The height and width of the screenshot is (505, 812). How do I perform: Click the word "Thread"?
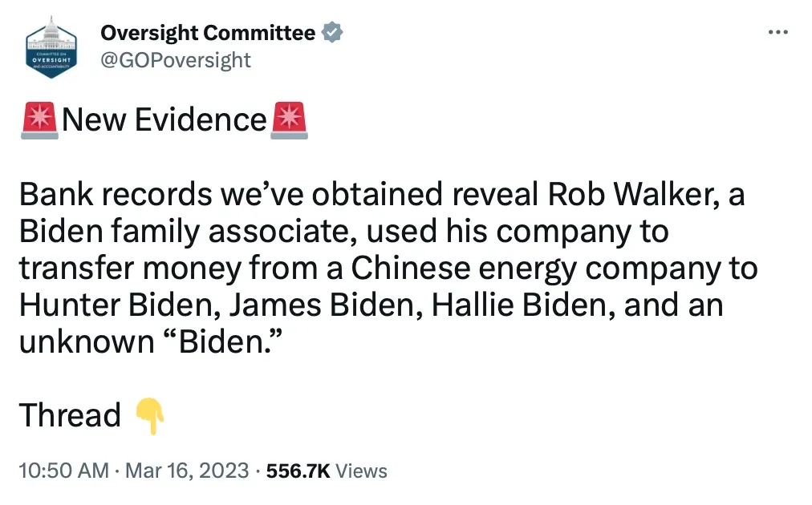(70, 415)
